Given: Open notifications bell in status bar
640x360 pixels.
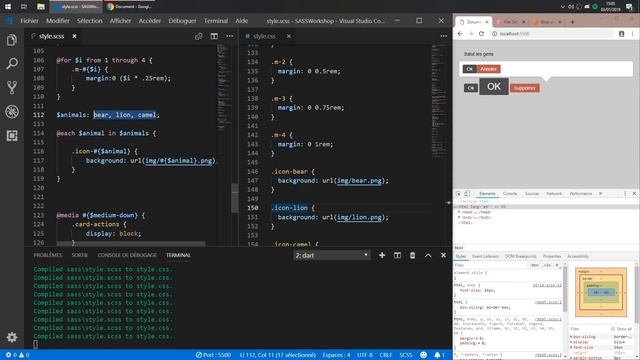Looking at the screenshot, I should 439,355.
